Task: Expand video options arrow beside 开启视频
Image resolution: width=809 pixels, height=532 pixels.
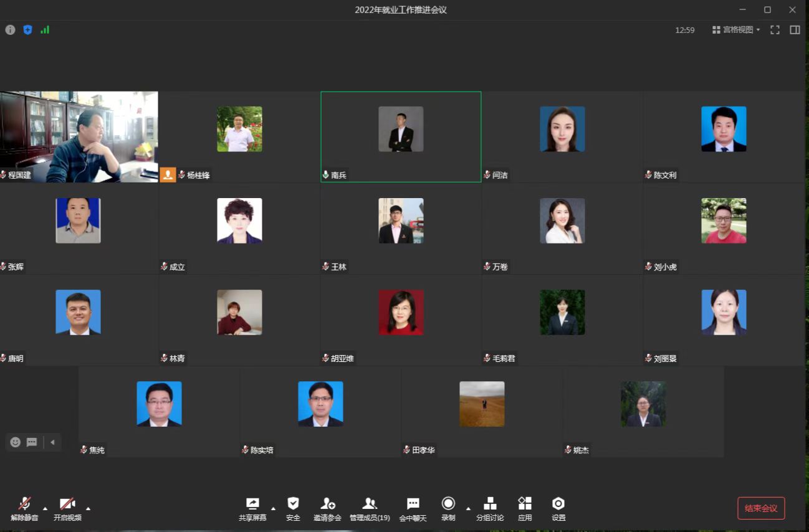Action: tap(88, 508)
